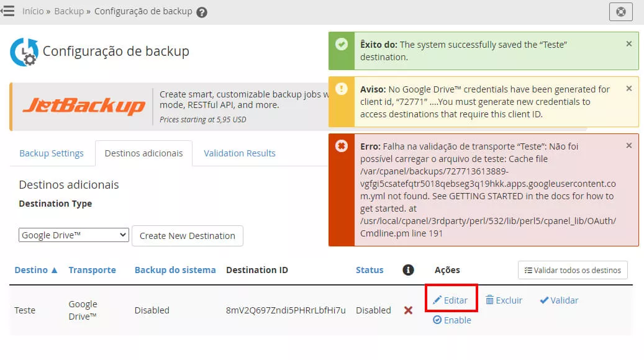
Task: Click Validar todos os destinos button
Action: (x=573, y=270)
